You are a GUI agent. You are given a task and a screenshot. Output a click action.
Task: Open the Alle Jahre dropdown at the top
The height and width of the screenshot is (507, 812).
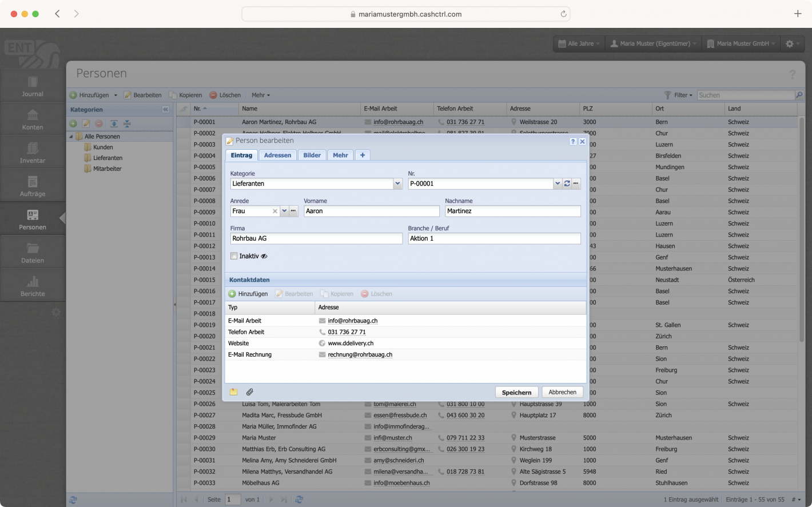tap(578, 43)
